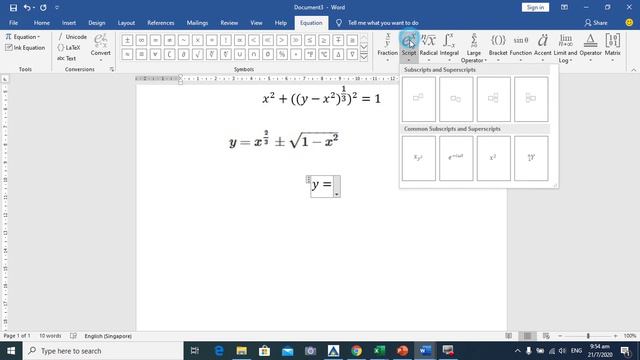Switch to Web Layout view in status bar
The height and width of the screenshot is (360, 640).
(546, 336)
